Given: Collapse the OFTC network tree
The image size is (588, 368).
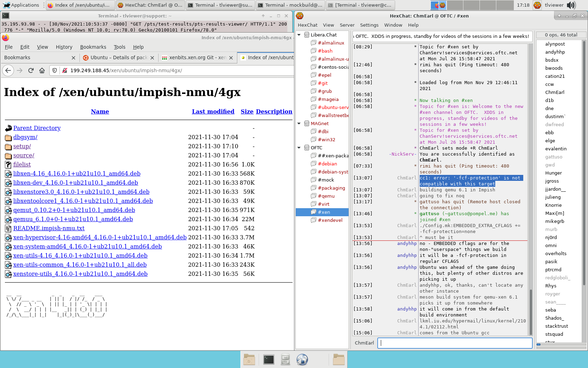Looking at the screenshot, I should pos(299,148).
